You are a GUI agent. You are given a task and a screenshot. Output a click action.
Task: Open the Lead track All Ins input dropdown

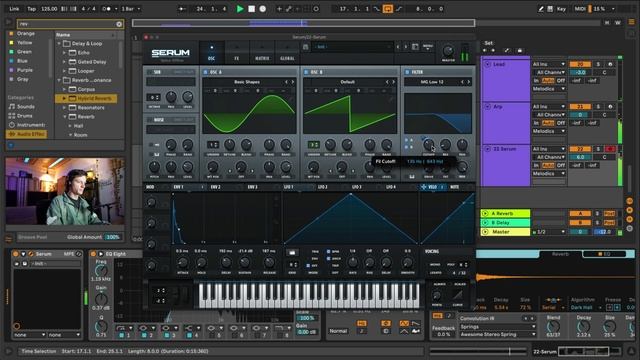point(549,64)
